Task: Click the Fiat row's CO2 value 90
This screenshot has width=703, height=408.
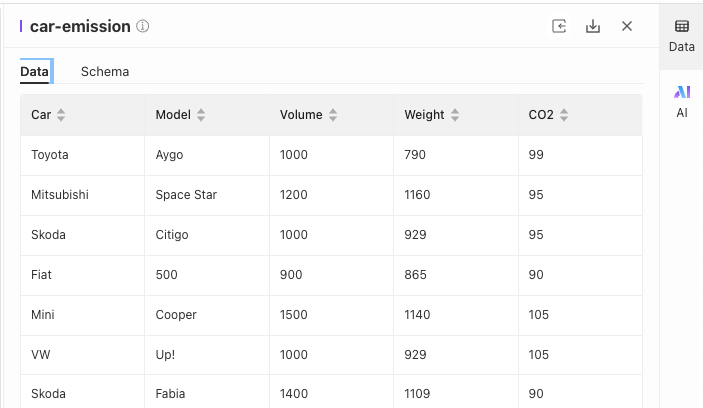Action: (536, 275)
